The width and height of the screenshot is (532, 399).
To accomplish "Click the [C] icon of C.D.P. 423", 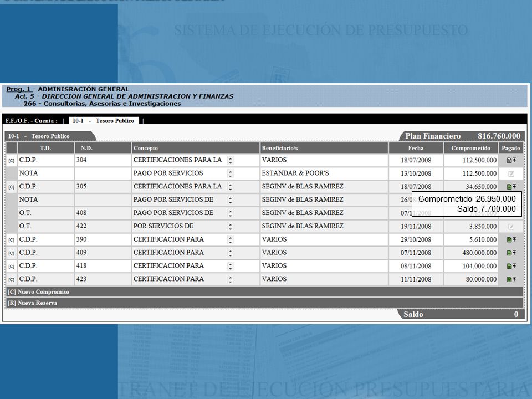I will (x=11, y=279).
